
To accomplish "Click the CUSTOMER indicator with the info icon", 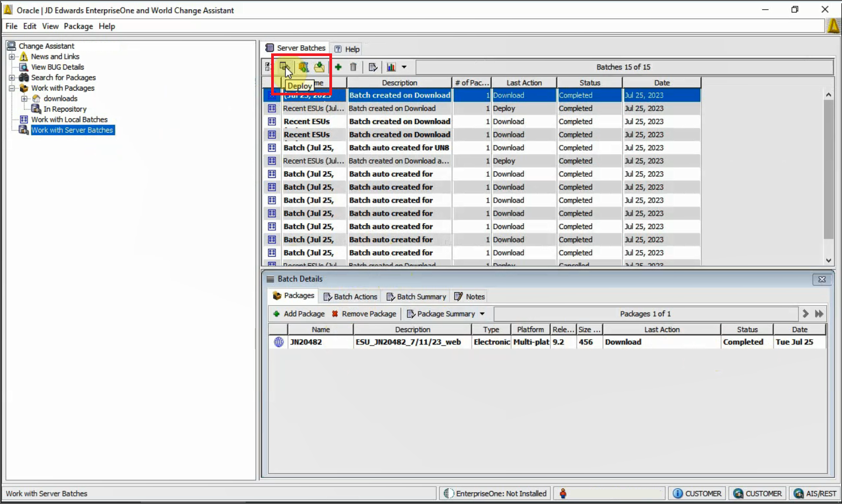I will click(x=698, y=493).
